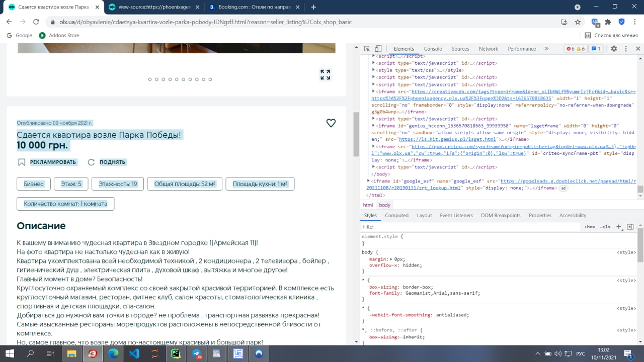Open the Accessibility pane tab
This screenshot has width=644, height=362.
click(573, 215)
